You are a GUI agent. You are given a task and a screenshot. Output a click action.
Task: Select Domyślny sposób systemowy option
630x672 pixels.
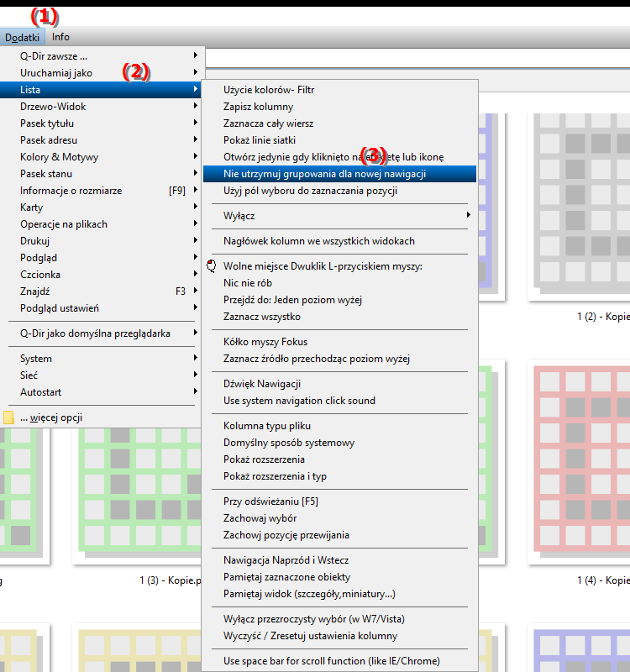(339, 443)
